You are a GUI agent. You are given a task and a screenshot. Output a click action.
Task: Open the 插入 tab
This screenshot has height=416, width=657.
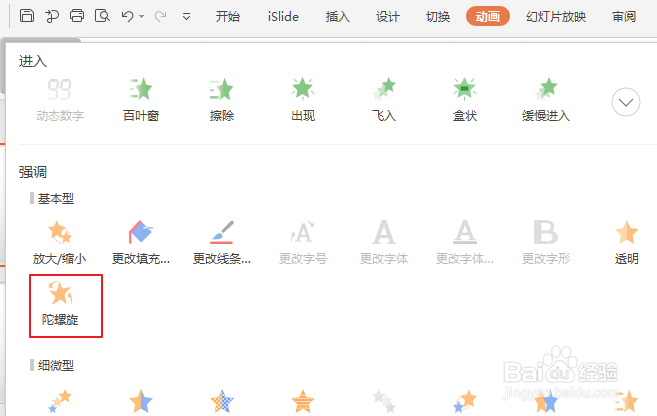tap(338, 16)
